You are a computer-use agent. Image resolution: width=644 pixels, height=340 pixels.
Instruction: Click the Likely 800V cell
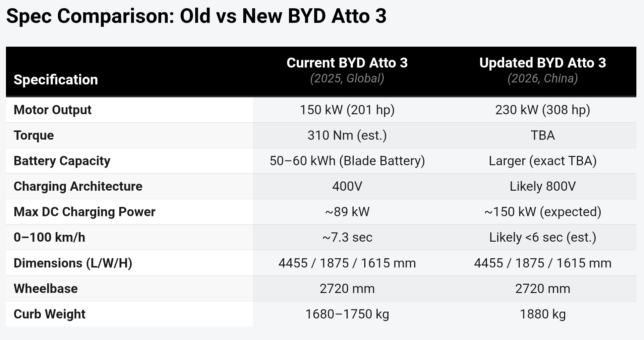click(543, 186)
